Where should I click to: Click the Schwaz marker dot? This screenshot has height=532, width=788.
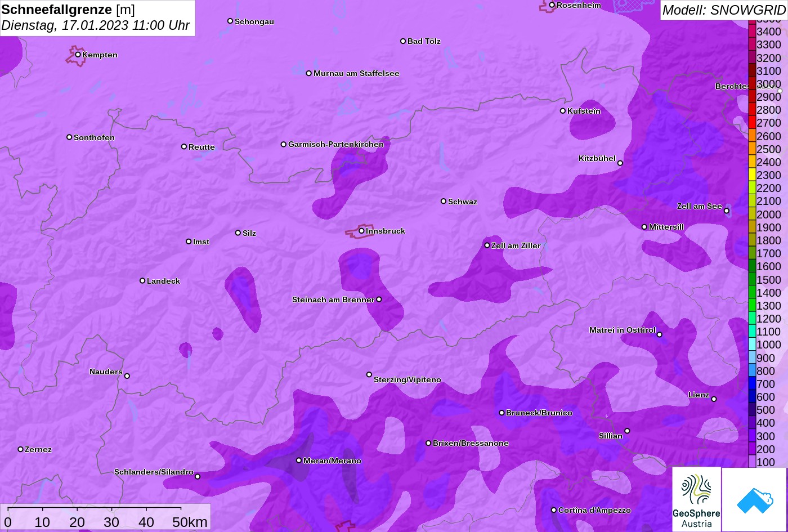coord(444,201)
